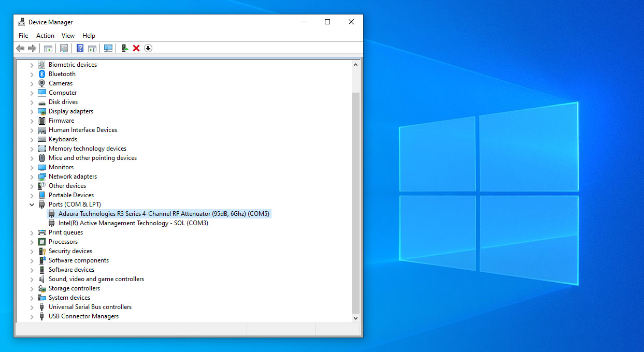Scan for hardware changes with monitor icon
Viewport: 644px width, 352px height.
(108, 48)
